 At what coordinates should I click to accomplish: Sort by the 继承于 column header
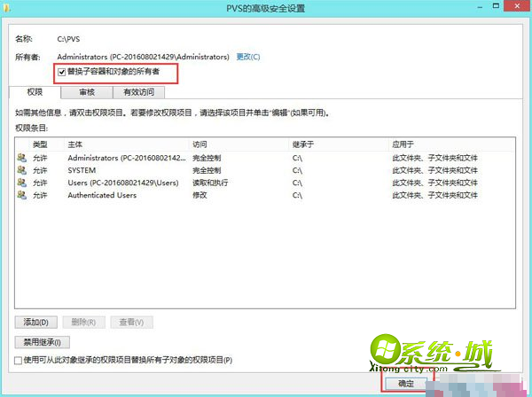pos(303,144)
